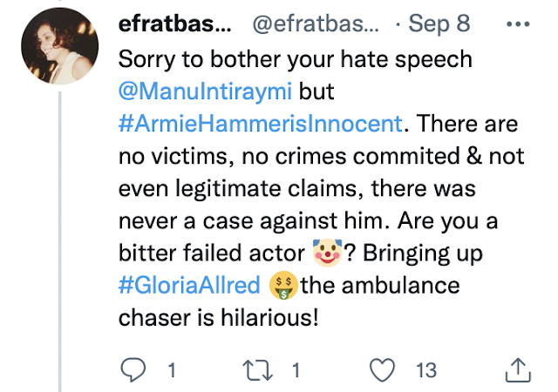Image resolution: width=558 pixels, height=392 pixels.
Task: Reply to the tweet via speech bubble icon
Action: [x=133, y=369]
